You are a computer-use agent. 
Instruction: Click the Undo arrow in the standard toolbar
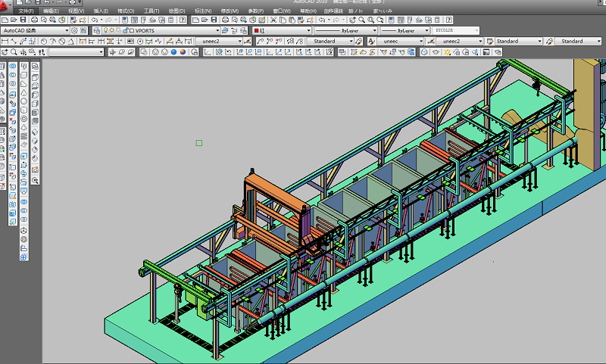[94, 20]
